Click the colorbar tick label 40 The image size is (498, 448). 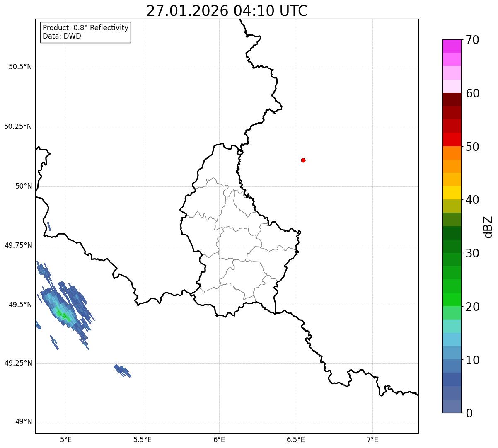click(x=472, y=200)
